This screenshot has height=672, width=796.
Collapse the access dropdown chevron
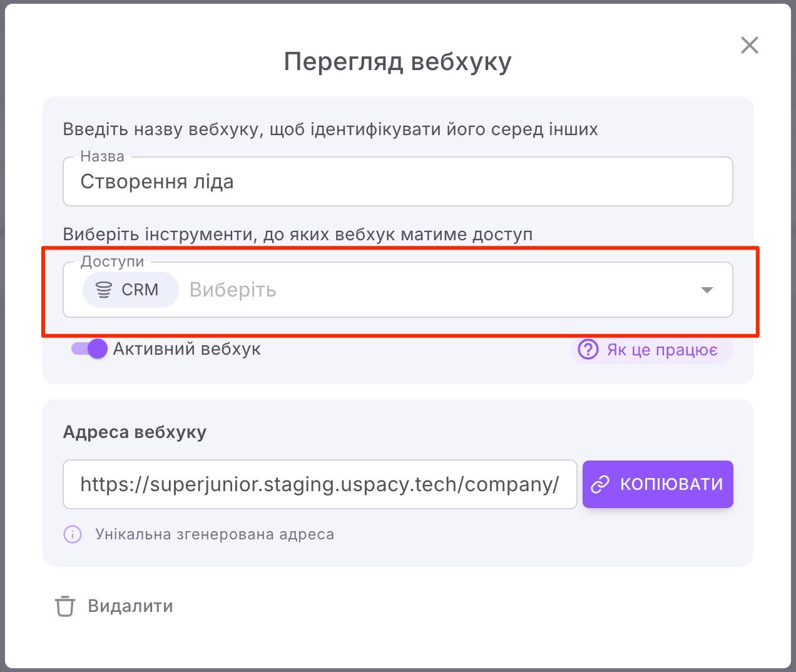coord(707,289)
